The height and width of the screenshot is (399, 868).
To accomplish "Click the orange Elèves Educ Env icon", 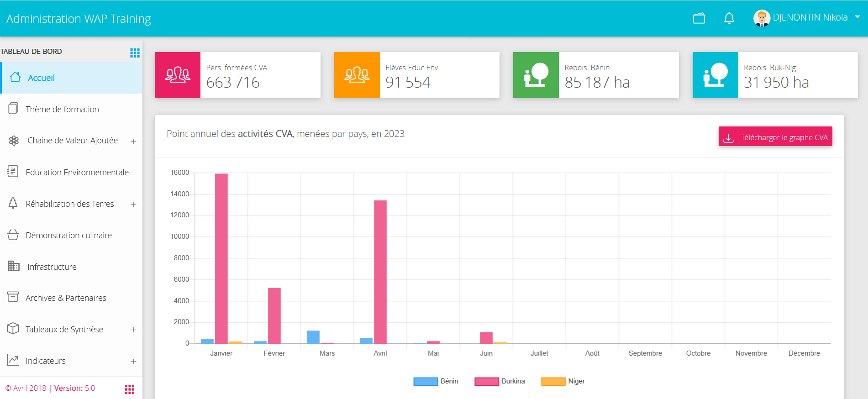I will [x=357, y=75].
